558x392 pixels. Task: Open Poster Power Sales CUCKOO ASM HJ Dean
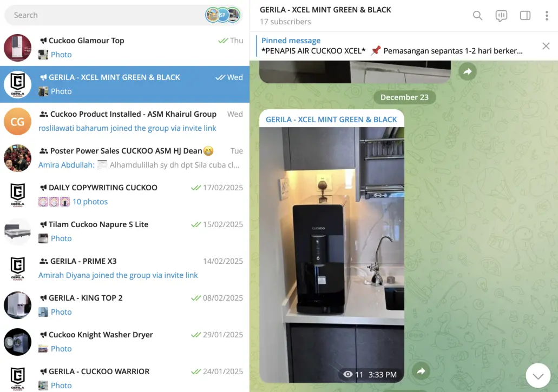[x=124, y=158]
